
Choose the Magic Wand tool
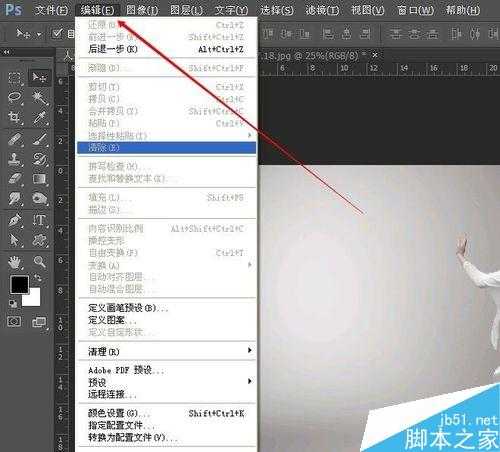(x=40, y=98)
